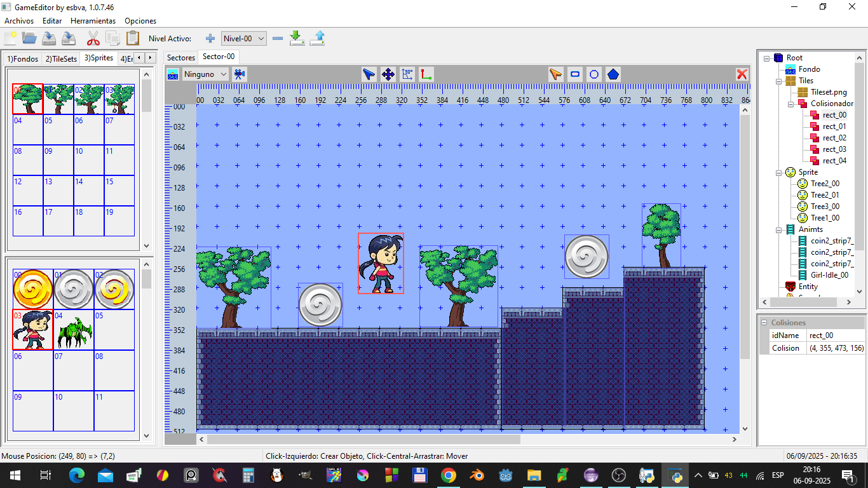
Task: Open the Windows Start menu
Action: [x=15, y=475]
